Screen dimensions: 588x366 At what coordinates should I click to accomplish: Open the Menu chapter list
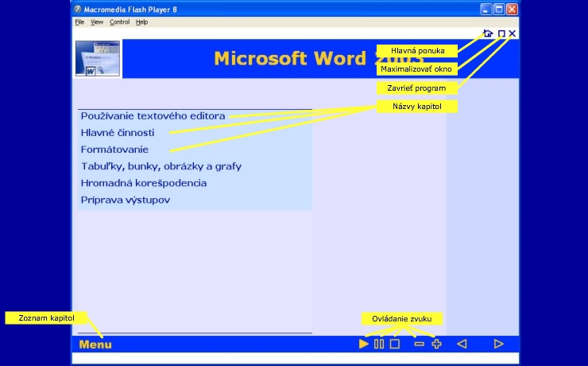click(95, 345)
